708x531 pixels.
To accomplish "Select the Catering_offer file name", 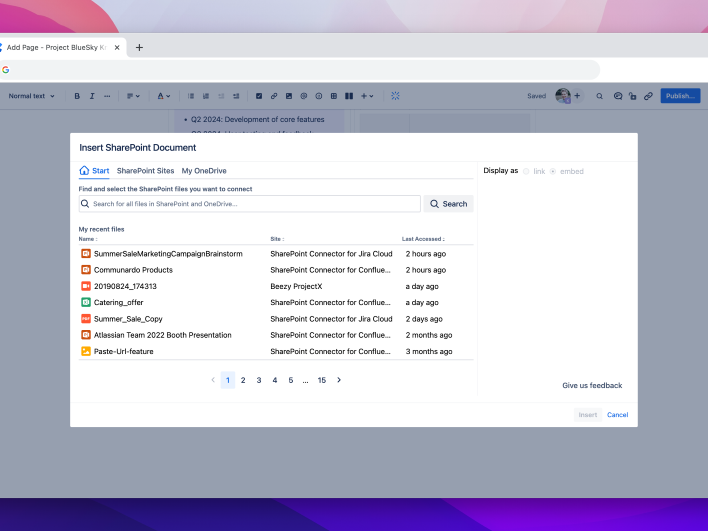I will (x=118, y=302).
